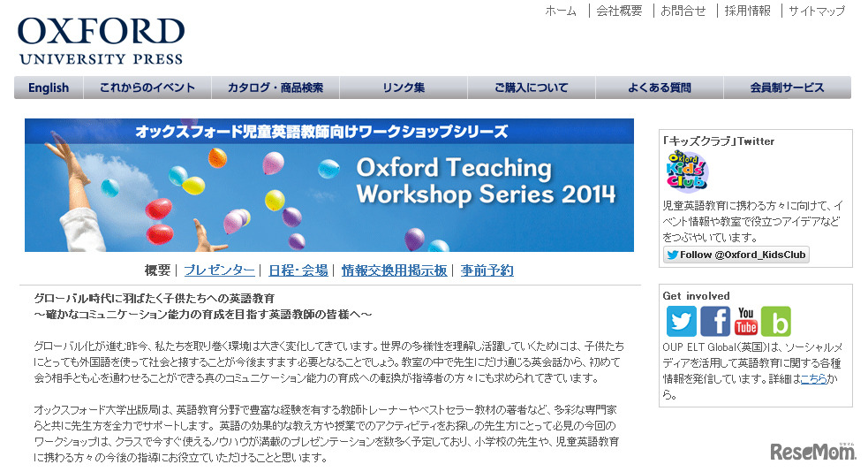Open よくある質問 navigation item
This screenshot has width=868, height=472.
click(x=660, y=88)
